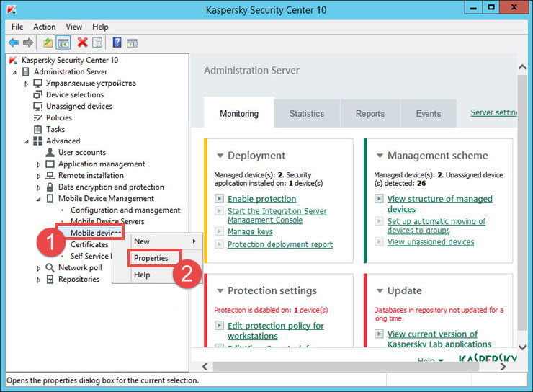The height and width of the screenshot is (392, 533).
Task: Click the Application management window icon
Action: click(x=50, y=164)
